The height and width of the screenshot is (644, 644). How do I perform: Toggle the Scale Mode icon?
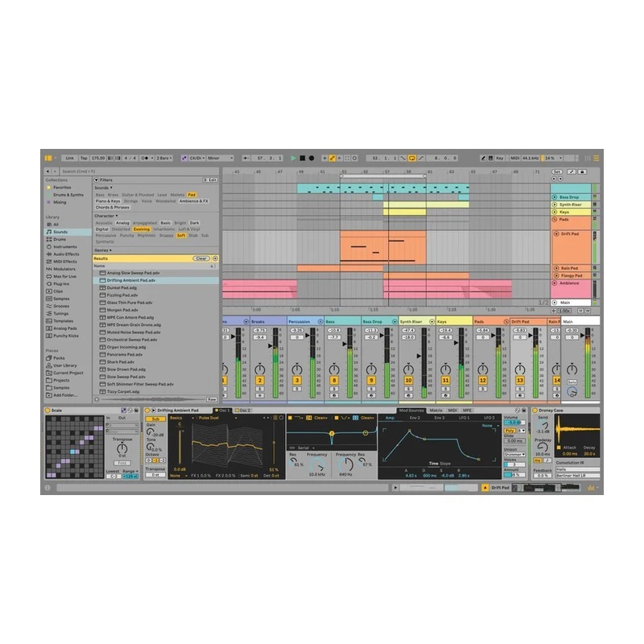click(x=184, y=158)
